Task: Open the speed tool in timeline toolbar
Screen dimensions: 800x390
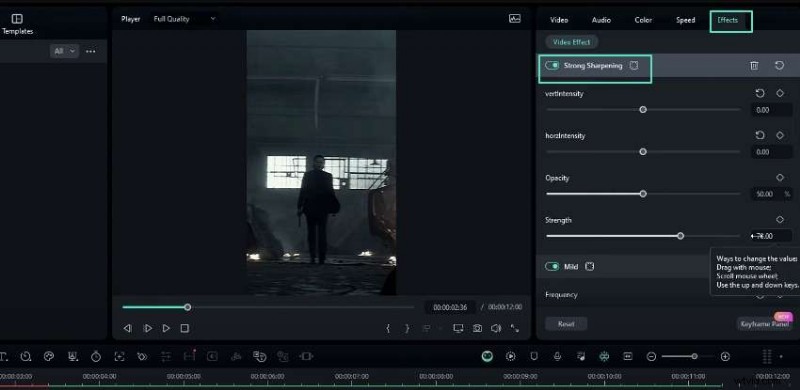Action: (26, 356)
